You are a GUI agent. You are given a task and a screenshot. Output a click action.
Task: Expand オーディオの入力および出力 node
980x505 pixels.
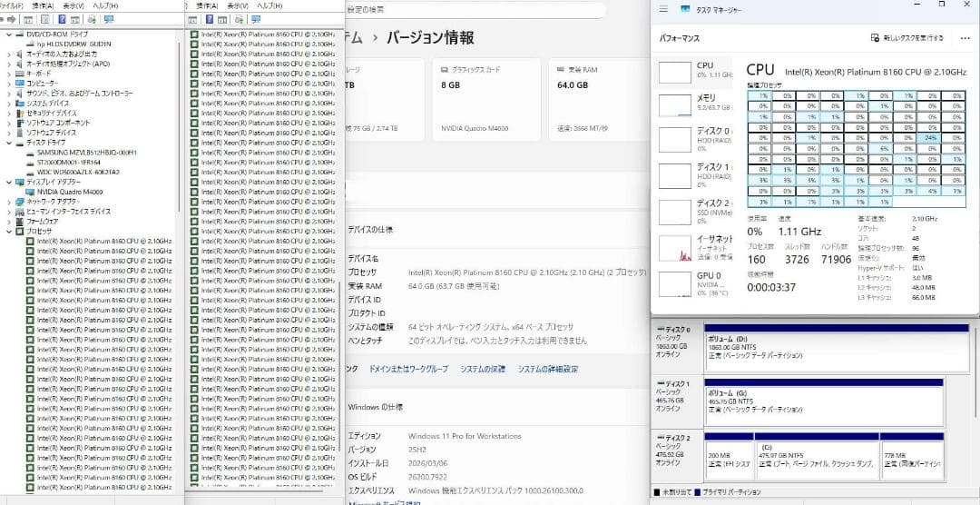click(x=9, y=54)
